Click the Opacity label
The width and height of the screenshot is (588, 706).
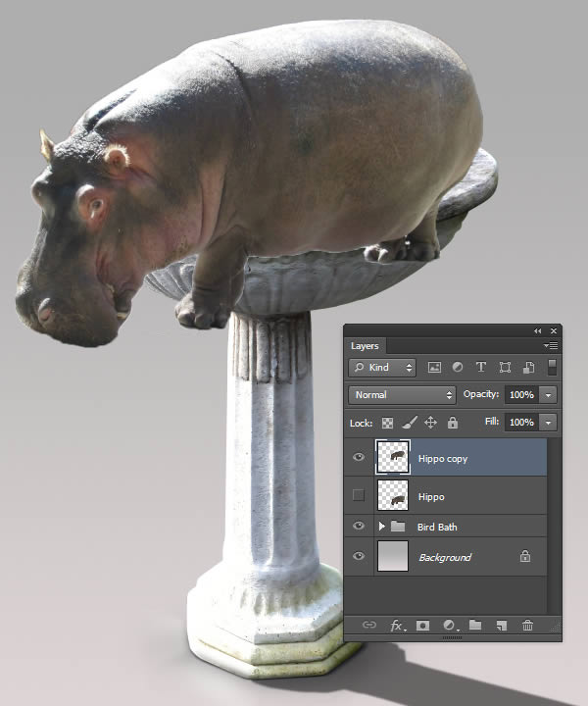click(481, 394)
